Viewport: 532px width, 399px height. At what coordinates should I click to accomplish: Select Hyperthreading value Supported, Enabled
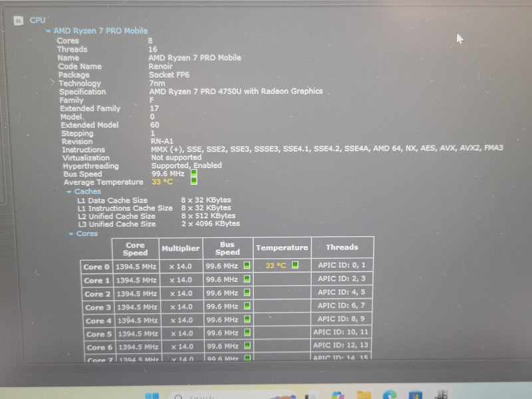(187, 166)
